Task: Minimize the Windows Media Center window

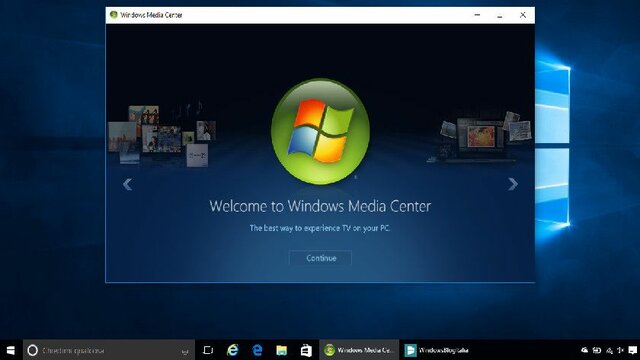Action: pyautogui.click(x=477, y=15)
